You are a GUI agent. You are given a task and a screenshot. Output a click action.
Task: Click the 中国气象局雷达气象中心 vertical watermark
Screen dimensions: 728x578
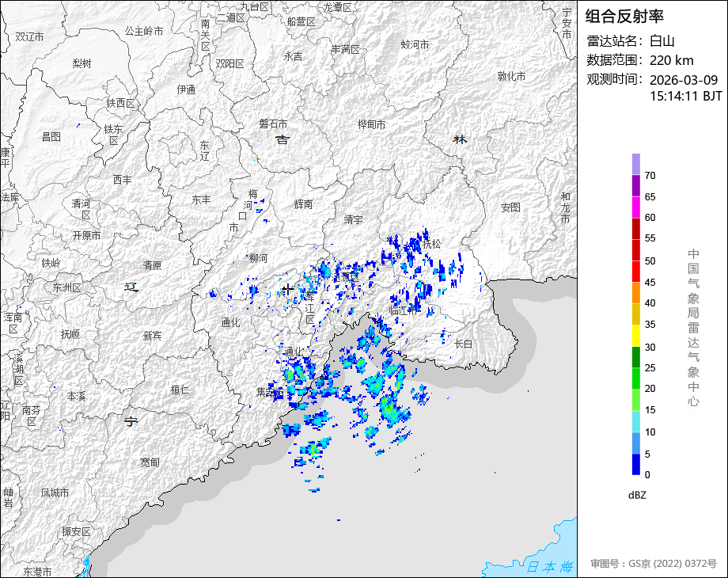pos(693,328)
